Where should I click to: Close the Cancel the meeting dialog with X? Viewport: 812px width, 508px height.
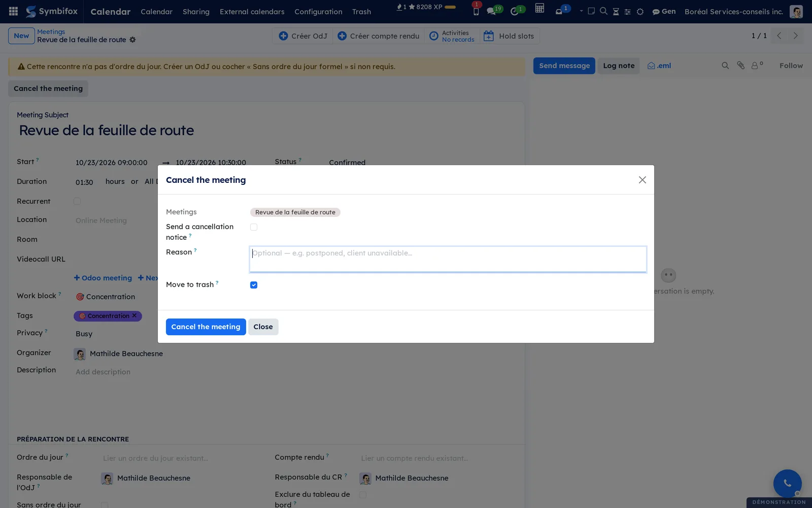tap(642, 180)
